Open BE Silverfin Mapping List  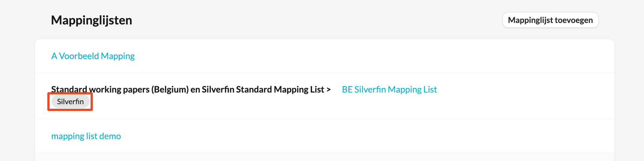click(x=389, y=90)
